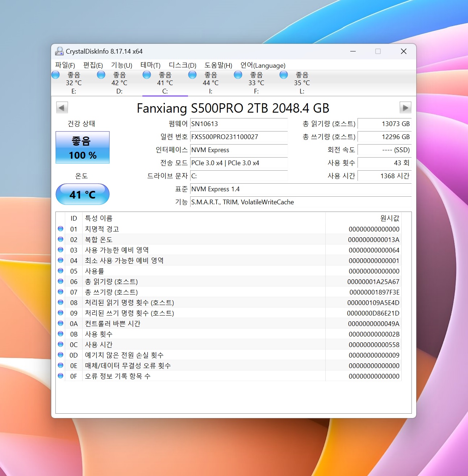Click raw value 000000109A5E4D
The image size is (468, 476).
373,303
